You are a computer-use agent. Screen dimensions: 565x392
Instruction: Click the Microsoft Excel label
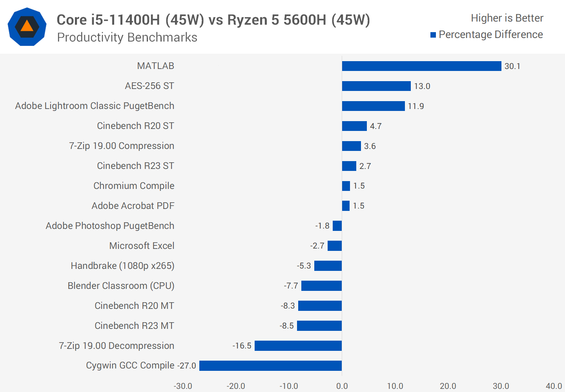(x=142, y=246)
